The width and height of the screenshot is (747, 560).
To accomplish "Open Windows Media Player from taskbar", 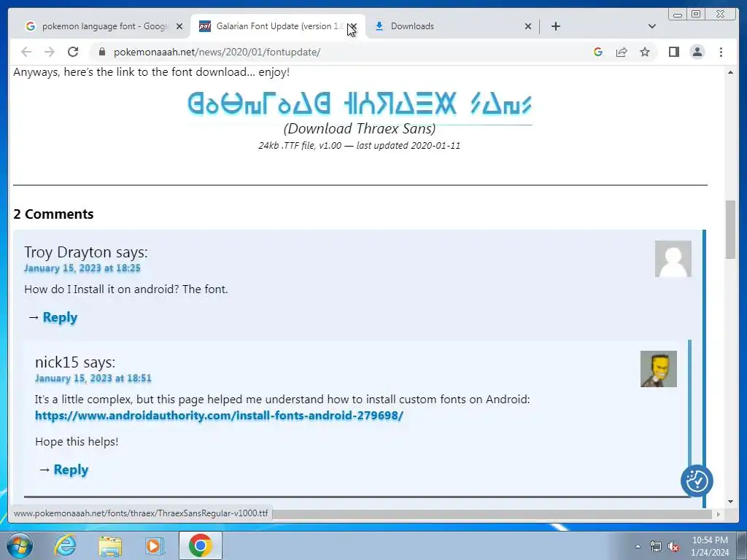I will [x=155, y=545].
